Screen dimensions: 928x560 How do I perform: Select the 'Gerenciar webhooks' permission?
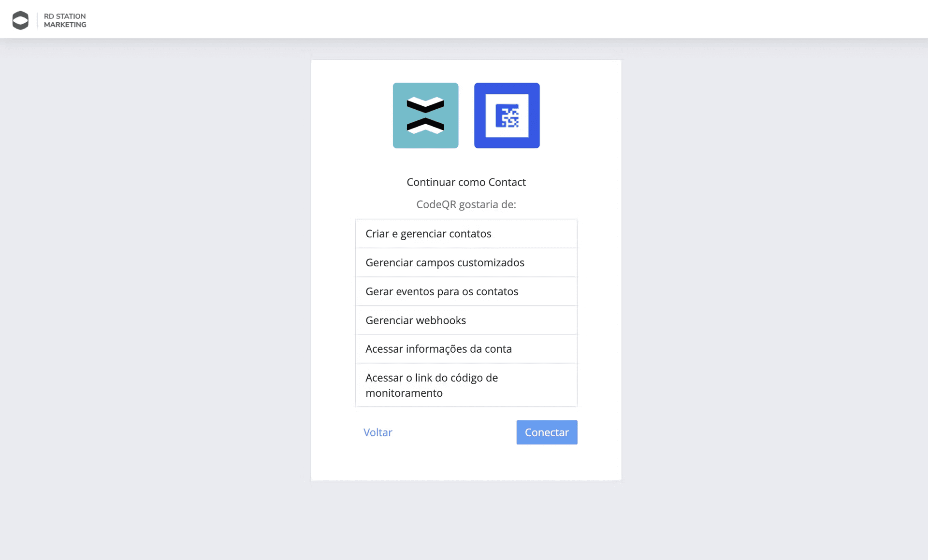click(x=465, y=320)
